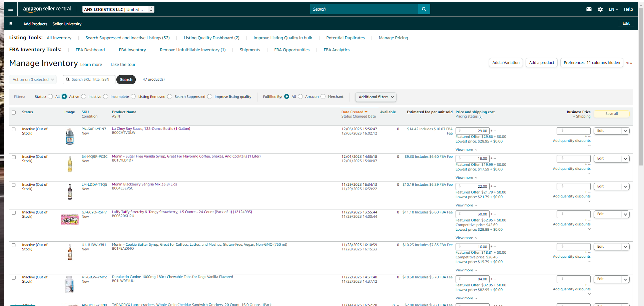Click the Save all button
644x306 pixels.
[612, 114]
